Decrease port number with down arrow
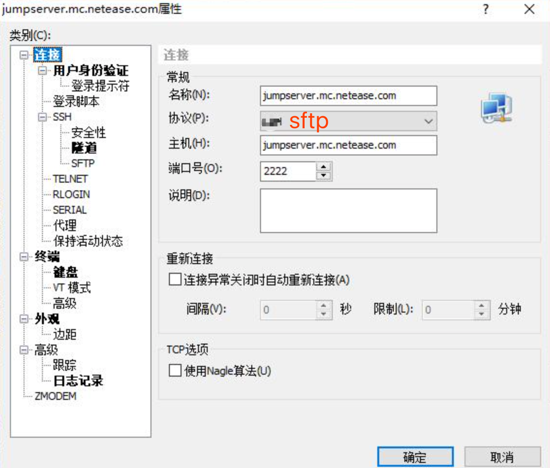The width and height of the screenshot is (550, 468). tap(324, 175)
